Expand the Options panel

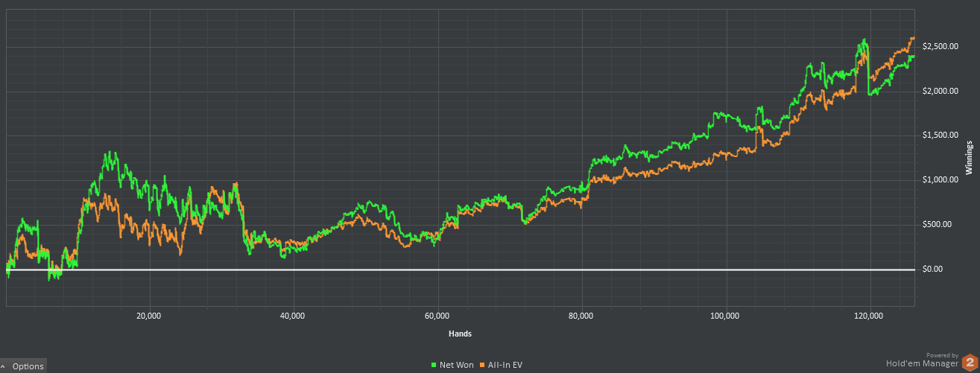pyautogui.click(x=24, y=366)
